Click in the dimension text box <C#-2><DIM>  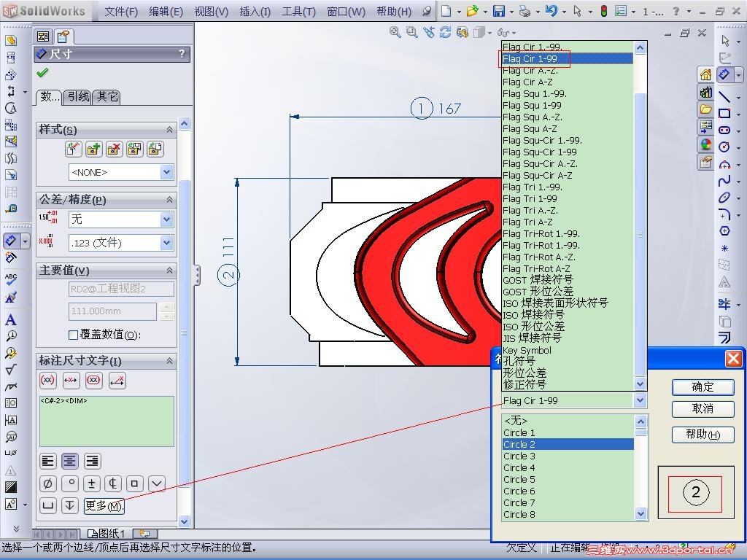(107, 421)
